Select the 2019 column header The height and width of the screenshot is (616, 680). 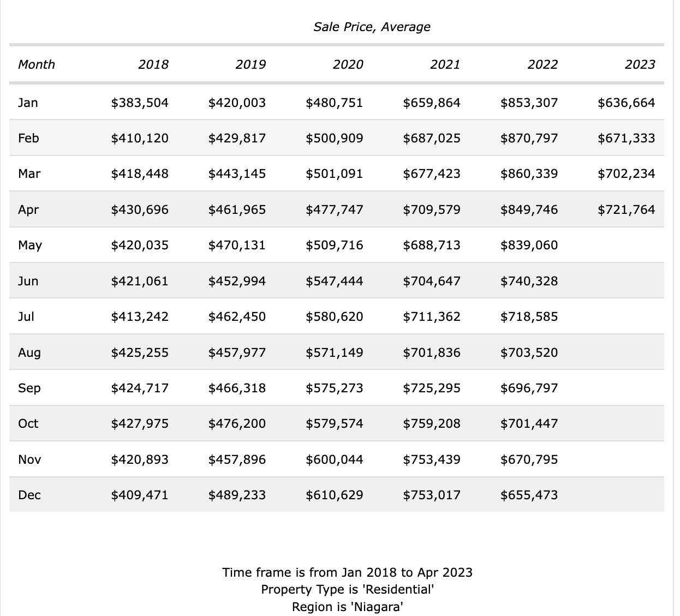pyautogui.click(x=250, y=64)
